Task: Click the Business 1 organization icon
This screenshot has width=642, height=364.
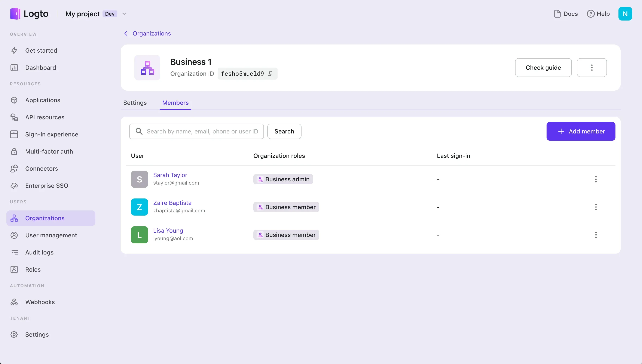Action: pyautogui.click(x=147, y=67)
